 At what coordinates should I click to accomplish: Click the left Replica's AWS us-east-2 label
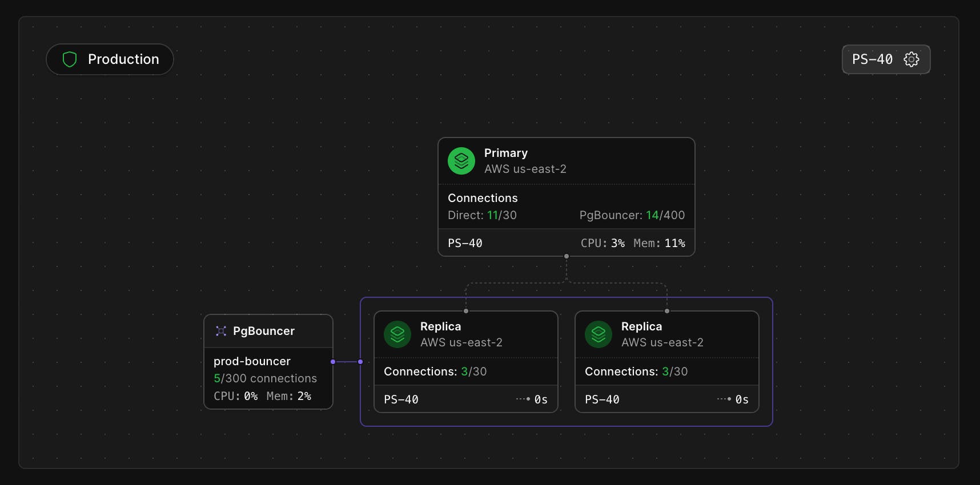coord(461,342)
